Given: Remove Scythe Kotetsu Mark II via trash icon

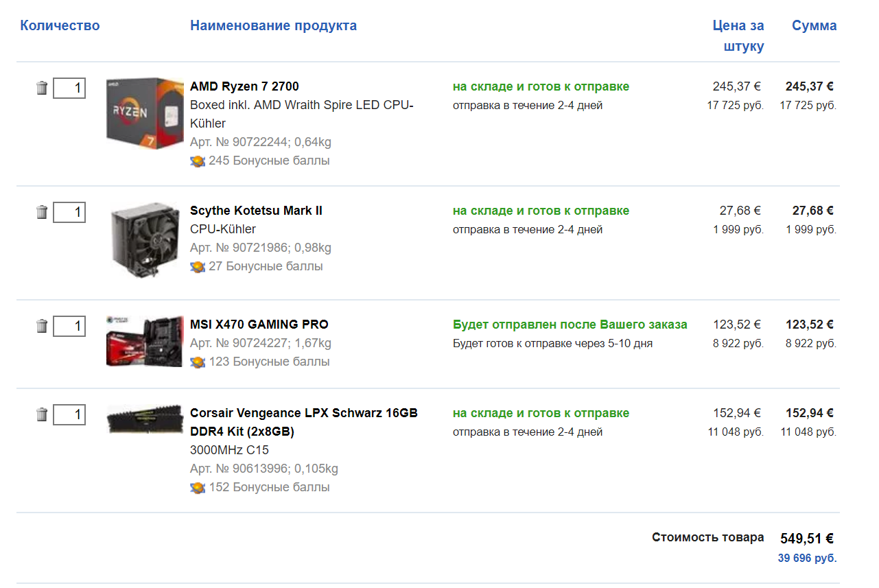Looking at the screenshot, I should (x=42, y=212).
